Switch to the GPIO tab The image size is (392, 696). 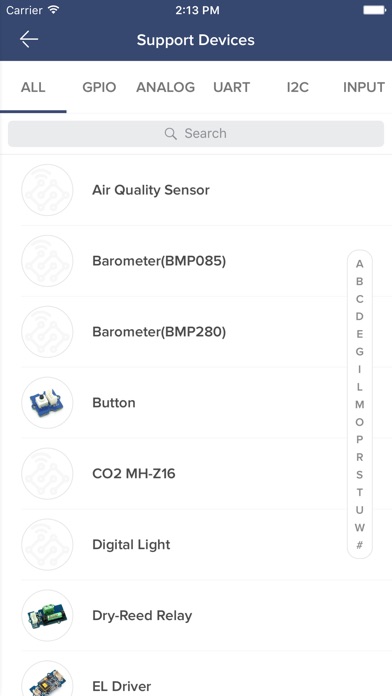[99, 87]
